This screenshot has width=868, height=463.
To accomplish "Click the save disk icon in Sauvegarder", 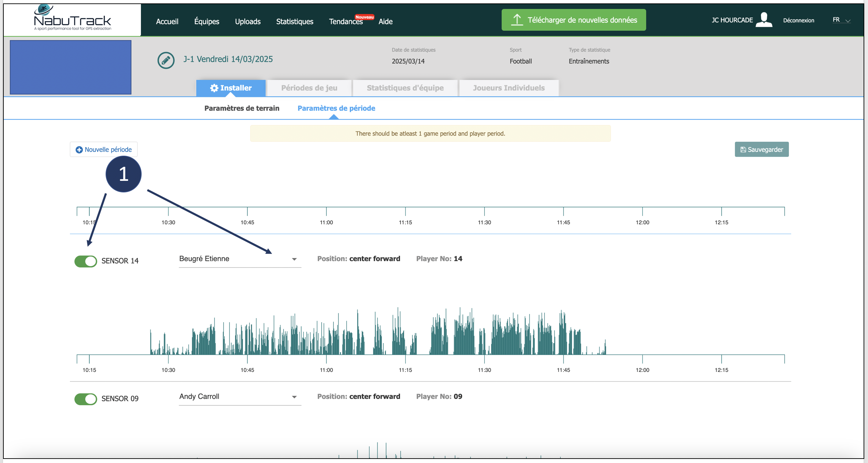I will [x=743, y=150].
